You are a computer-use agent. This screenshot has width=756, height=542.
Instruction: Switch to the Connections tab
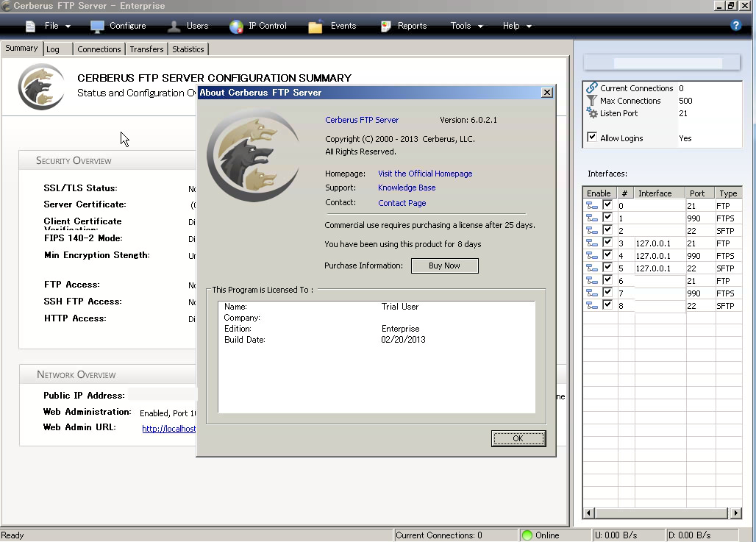[x=99, y=49]
